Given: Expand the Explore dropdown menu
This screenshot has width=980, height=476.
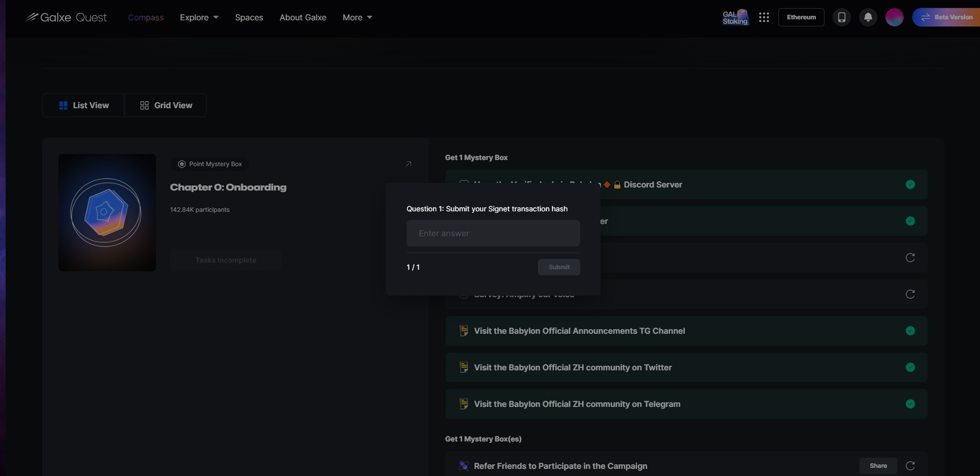Looking at the screenshot, I should tap(199, 17).
